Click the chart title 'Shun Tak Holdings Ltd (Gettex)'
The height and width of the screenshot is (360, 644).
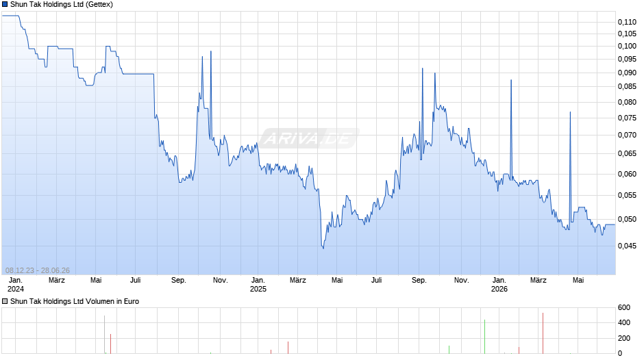tap(62, 5)
